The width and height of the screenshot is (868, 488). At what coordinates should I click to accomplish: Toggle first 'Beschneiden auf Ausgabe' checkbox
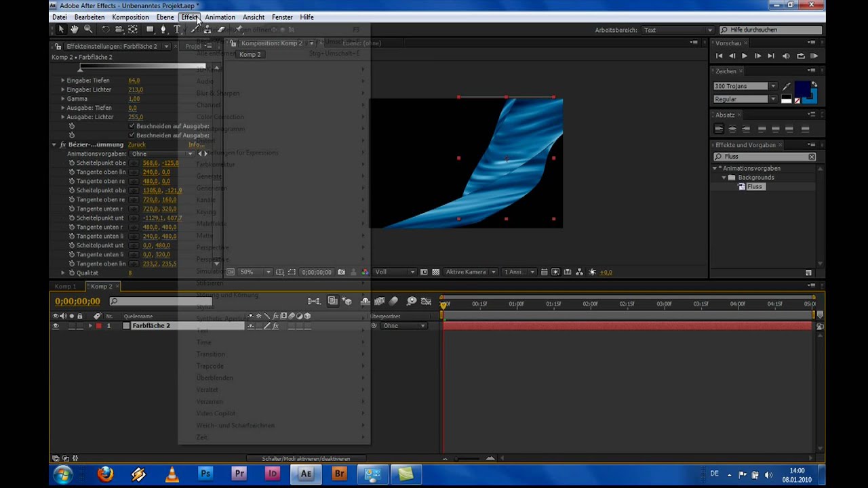pyautogui.click(x=132, y=126)
